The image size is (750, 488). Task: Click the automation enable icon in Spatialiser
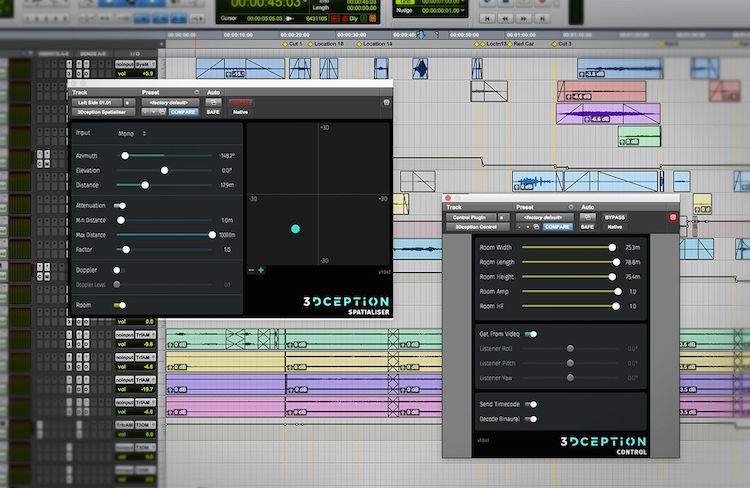tap(214, 102)
